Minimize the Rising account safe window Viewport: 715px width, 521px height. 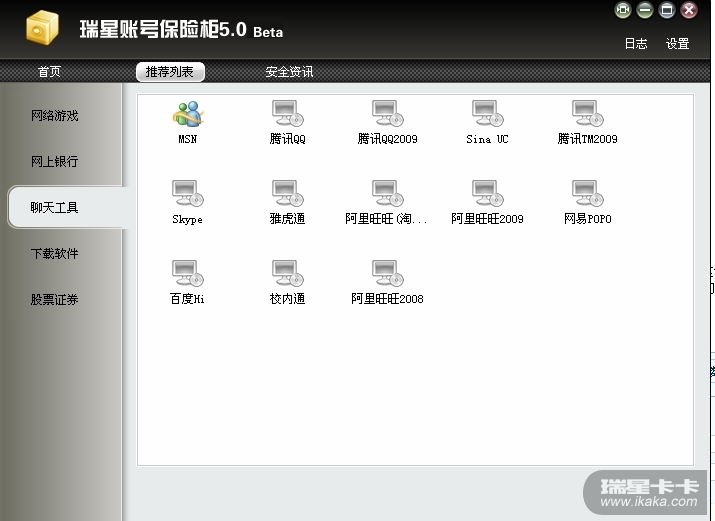pyautogui.click(x=645, y=10)
